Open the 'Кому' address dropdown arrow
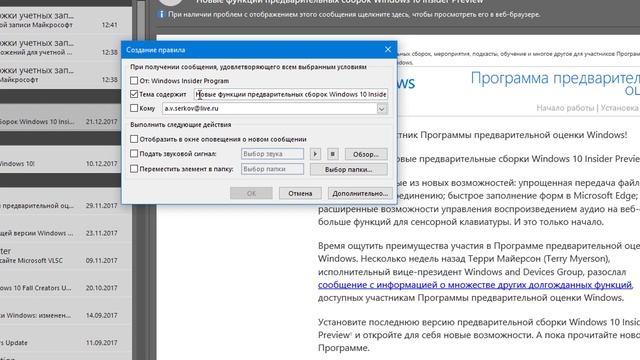Screen dimensions: 640x360 (382, 109)
